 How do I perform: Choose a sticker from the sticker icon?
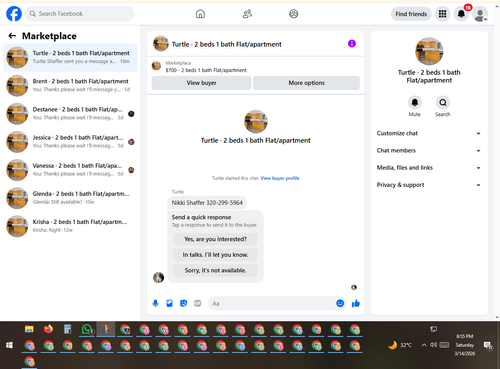(183, 303)
